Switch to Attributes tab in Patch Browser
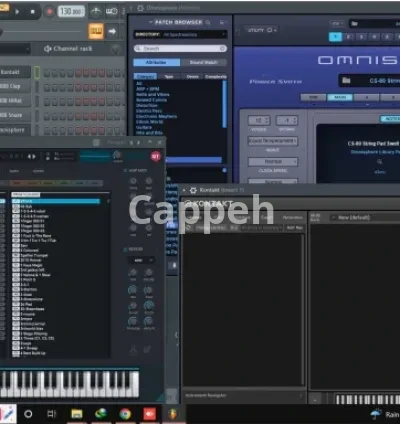Screen dimensions: 400x424 click(x=156, y=62)
